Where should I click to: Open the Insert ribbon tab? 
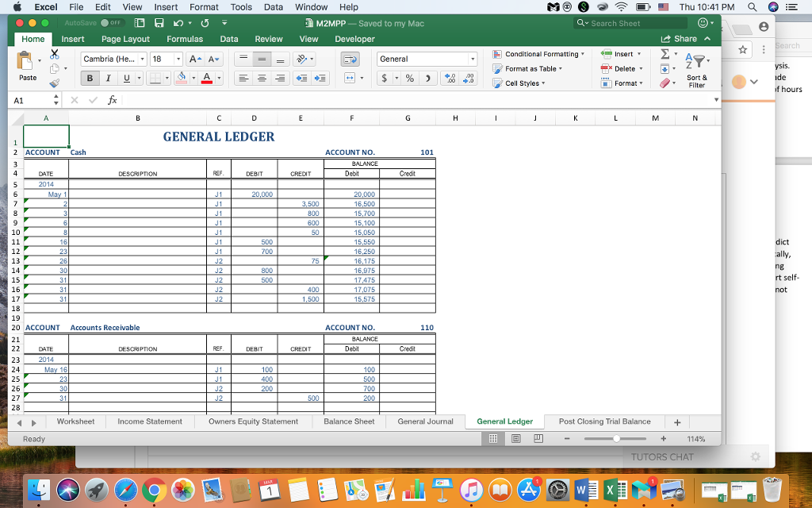click(72, 39)
